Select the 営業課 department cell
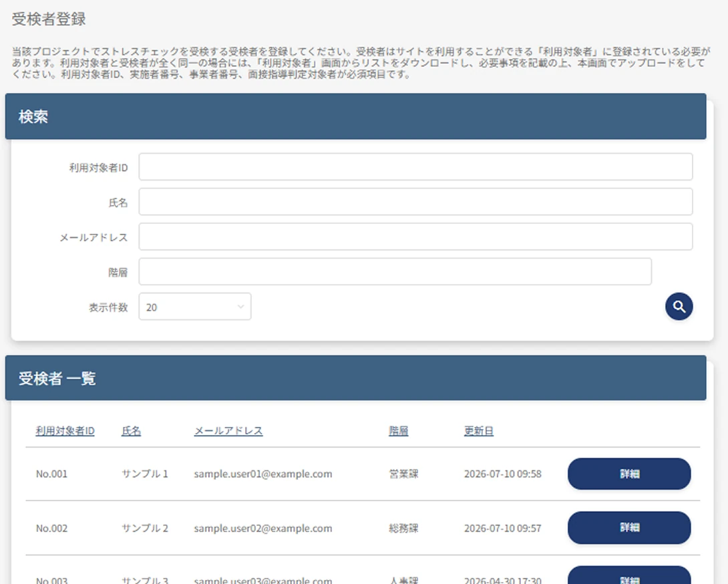 tap(403, 474)
